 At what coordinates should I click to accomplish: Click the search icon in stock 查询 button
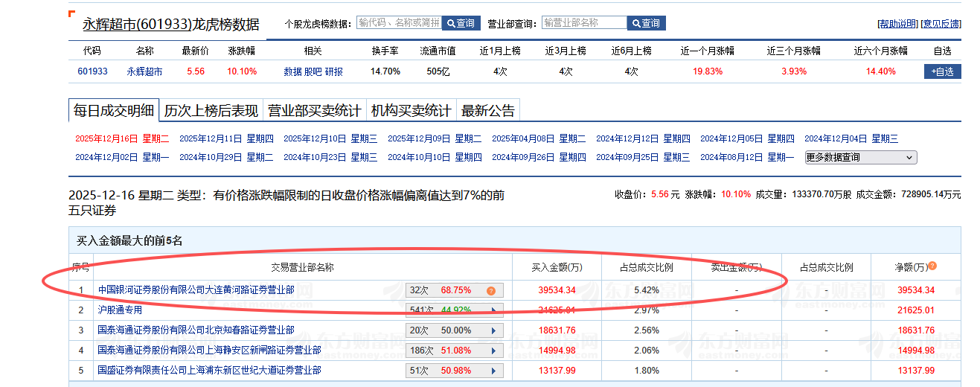[449, 23]
